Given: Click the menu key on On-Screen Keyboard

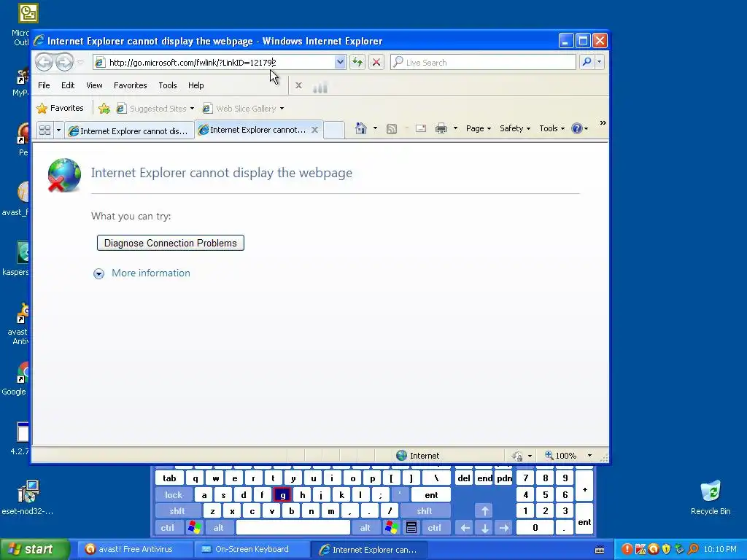Looking at the screenshot, I should tap(411, 528).
